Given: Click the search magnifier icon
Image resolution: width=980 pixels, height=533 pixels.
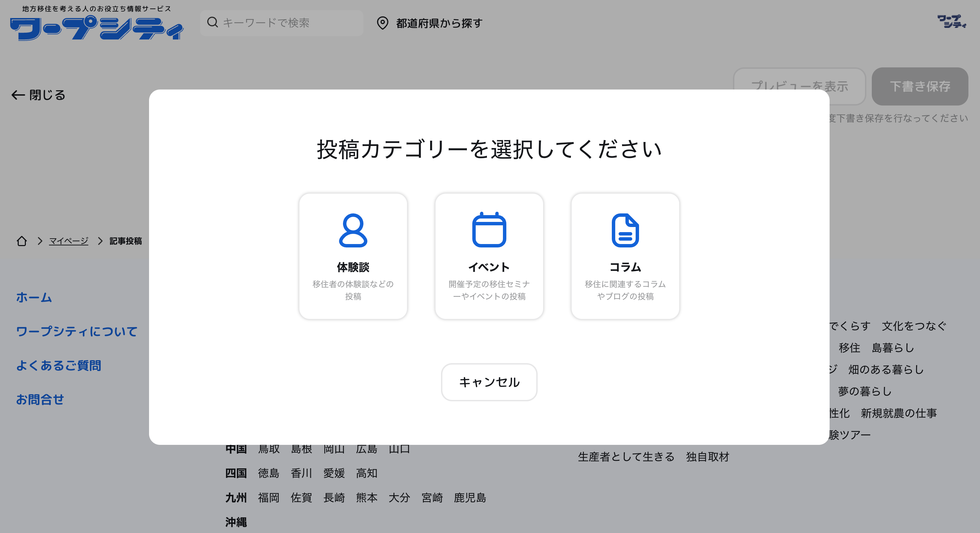Looking at the screenshot, I should (212, 22).
